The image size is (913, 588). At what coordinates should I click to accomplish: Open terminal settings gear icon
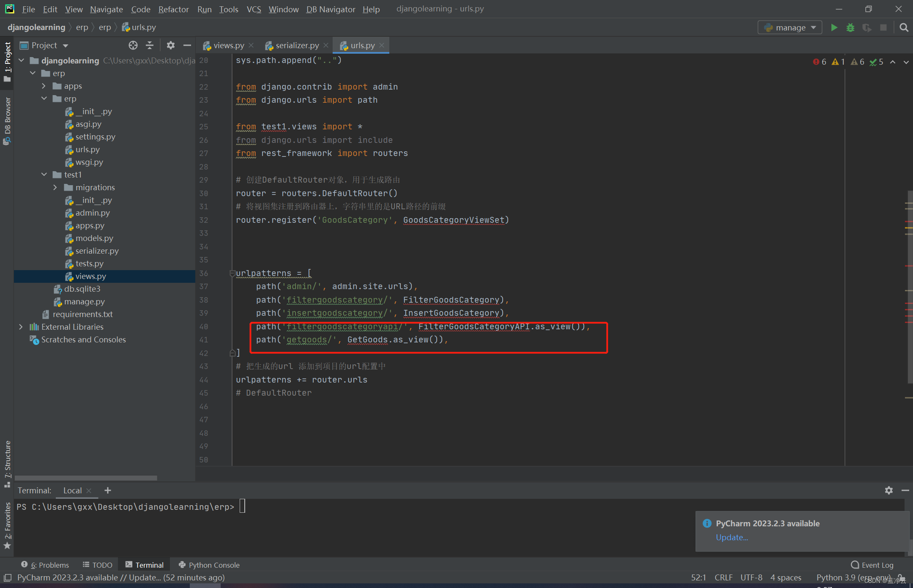(x=889, y=490)
